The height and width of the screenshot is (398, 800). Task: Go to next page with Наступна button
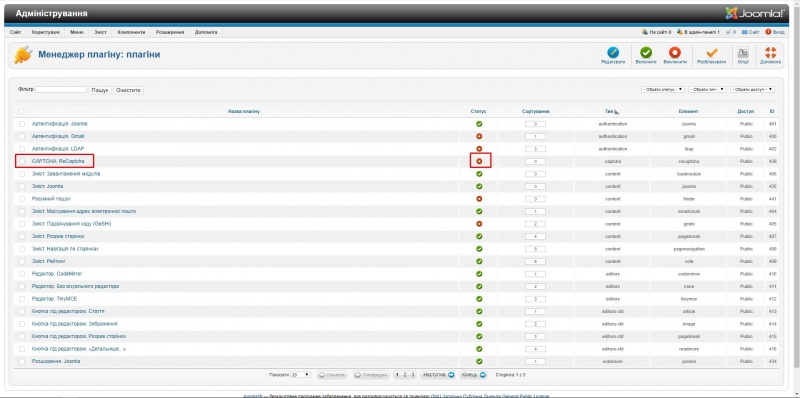click(438, 375)
